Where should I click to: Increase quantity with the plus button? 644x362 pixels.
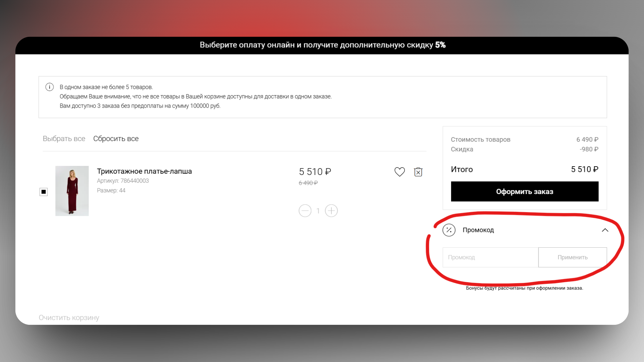pyautogui.click(x=331, y=211)
